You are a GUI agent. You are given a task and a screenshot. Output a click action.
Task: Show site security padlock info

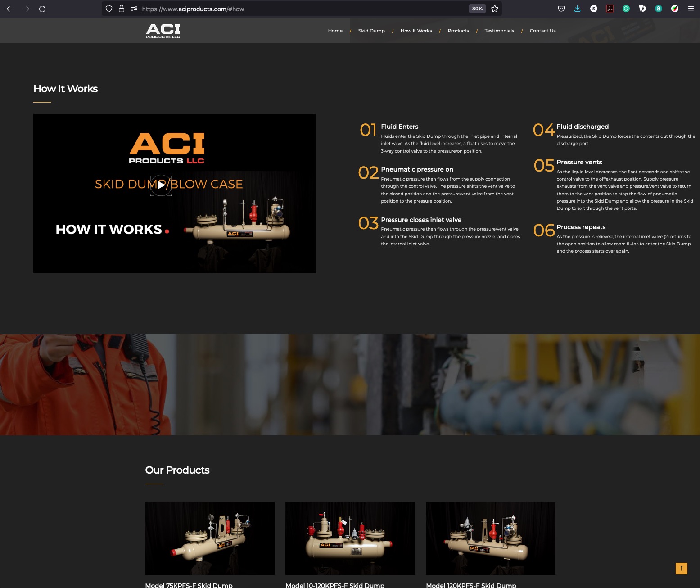122,9
